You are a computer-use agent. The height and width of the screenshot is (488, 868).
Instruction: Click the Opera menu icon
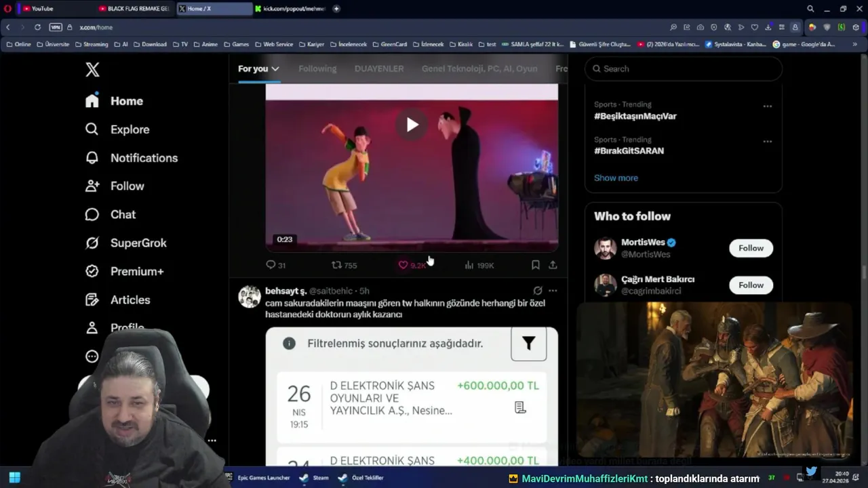click(x=8, y=9)
